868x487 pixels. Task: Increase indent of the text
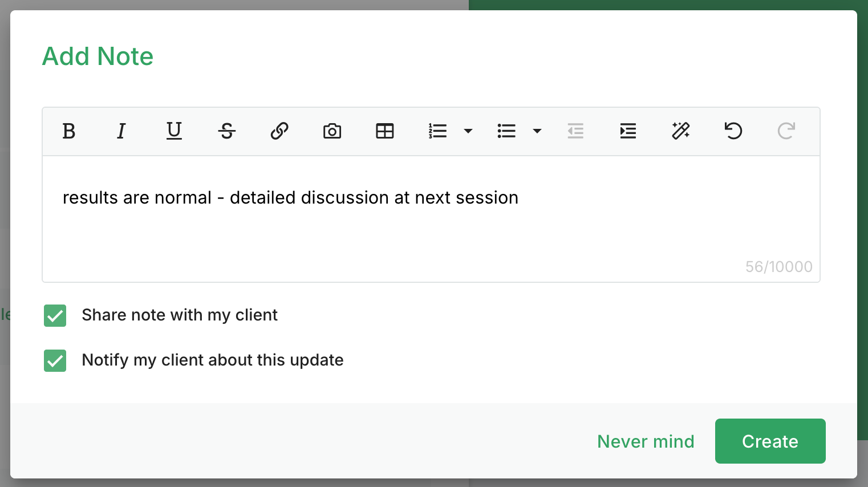[628, 131]
